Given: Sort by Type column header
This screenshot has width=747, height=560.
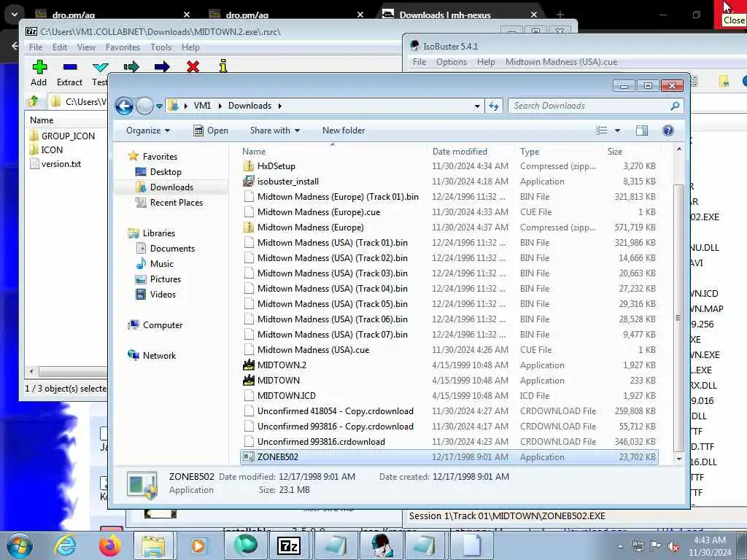Looking at the screenshot, I should [530, 152].
